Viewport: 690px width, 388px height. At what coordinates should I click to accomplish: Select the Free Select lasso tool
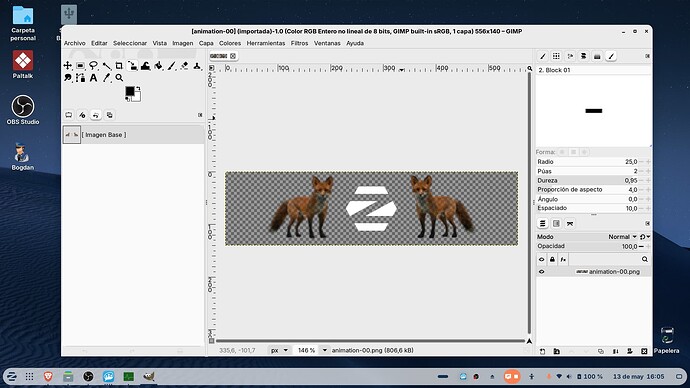coord(93,66)
